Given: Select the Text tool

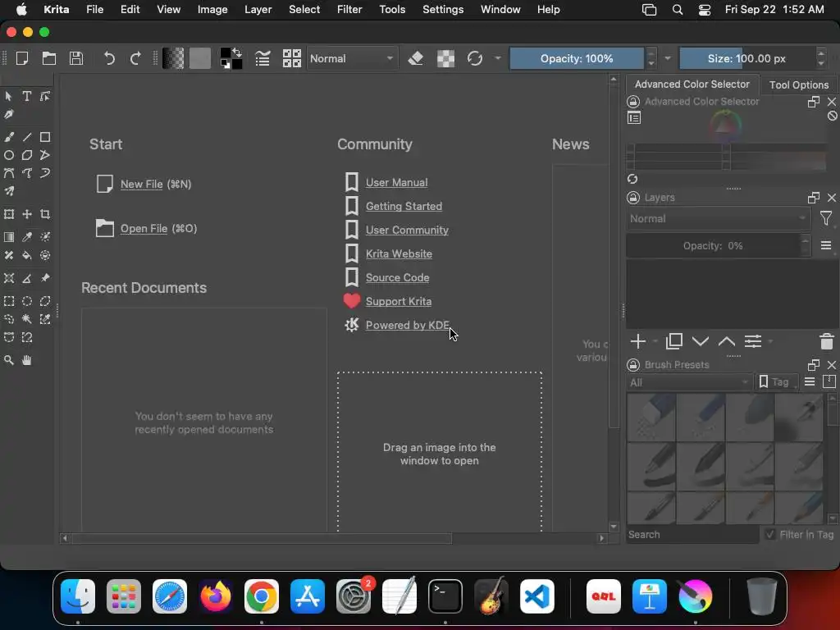Looking at the screenshot, I should click(x=27, y=97).
